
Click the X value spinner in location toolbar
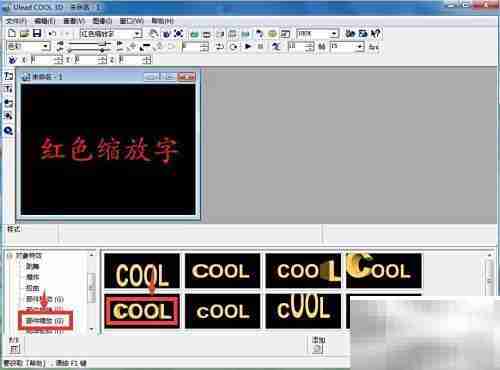[47, 60]
